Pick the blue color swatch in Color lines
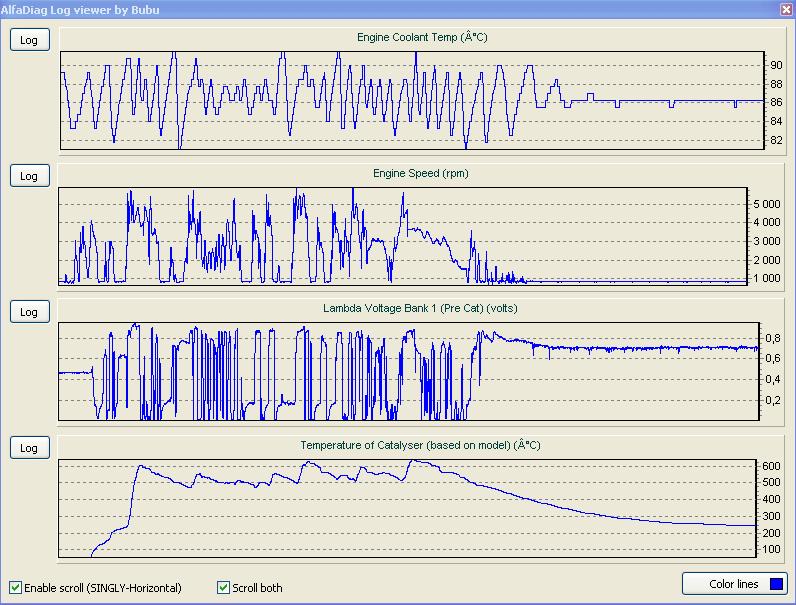This screenshot has width=796, height=605. (x=777, y=584)
